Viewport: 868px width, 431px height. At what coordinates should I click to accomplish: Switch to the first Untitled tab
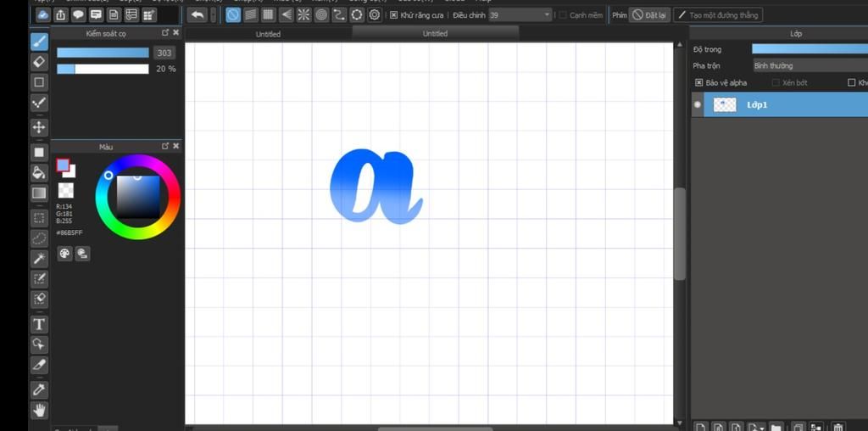tap(268, 34)
